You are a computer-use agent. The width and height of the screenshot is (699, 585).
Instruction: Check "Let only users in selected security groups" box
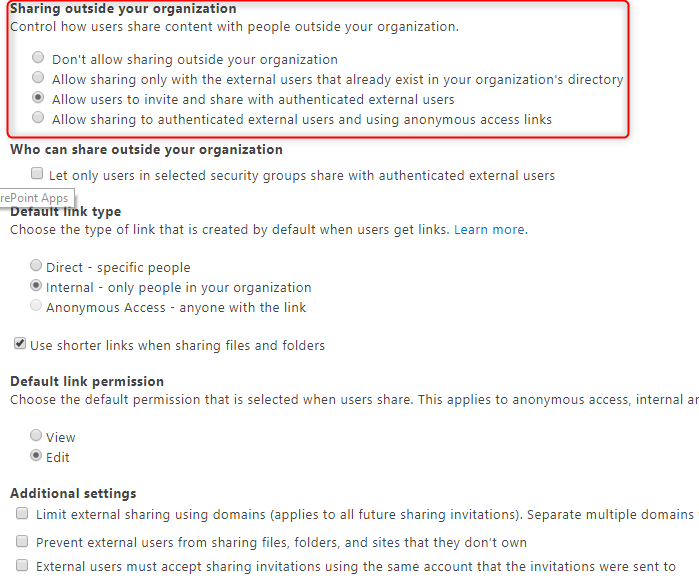tap(37, 174)
